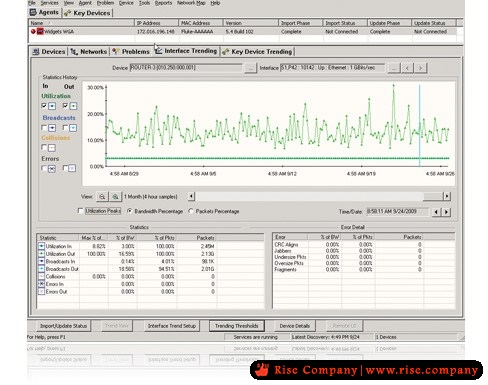Sort statistics by the Packets column header
Viewport: 488px width, 385px height.
[x=197, y=238]
